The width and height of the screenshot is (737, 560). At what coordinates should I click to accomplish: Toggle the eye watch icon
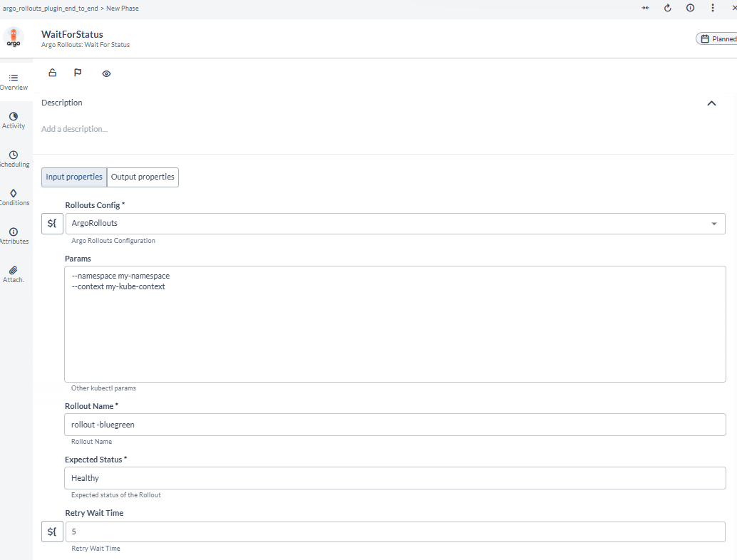tap(107, 74)
